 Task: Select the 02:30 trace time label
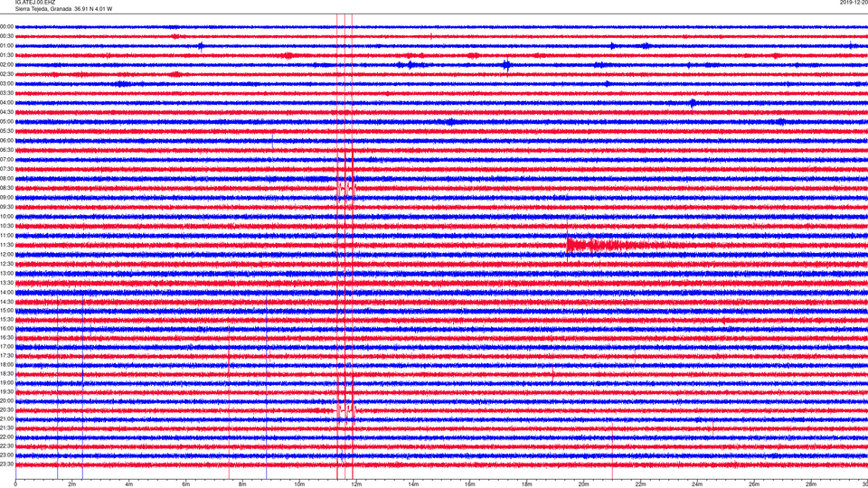7,74
